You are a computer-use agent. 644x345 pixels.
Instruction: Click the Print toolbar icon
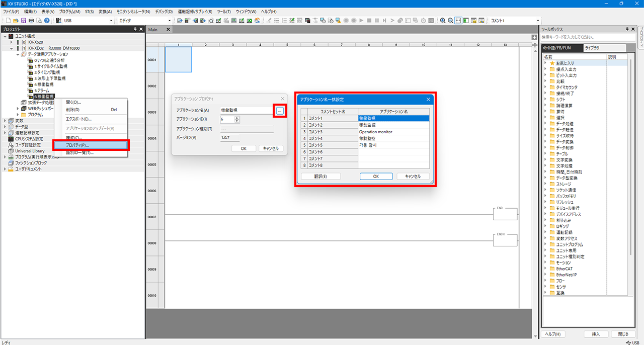point(31,21)
